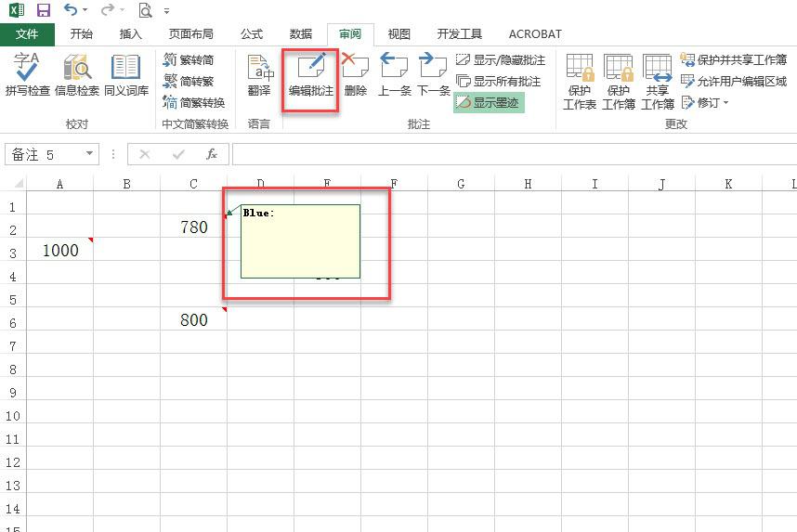
Task: Click the Redo arrow icon
Action: 107,9
